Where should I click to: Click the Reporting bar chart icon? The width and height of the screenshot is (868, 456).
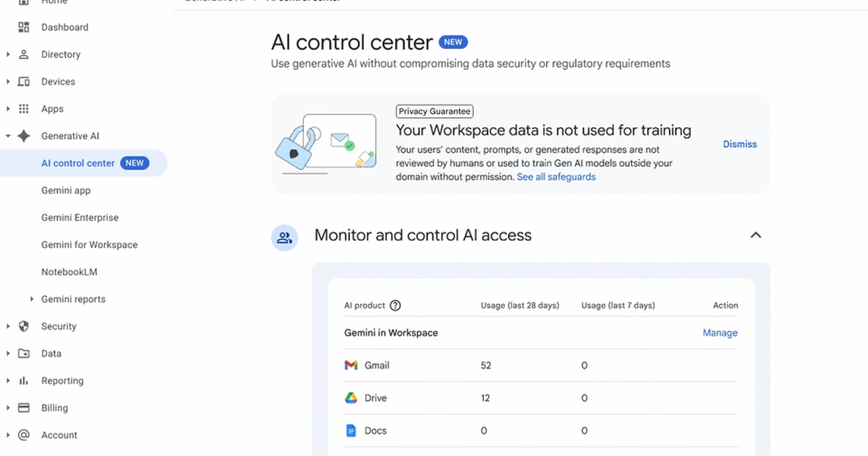[24, 381]
